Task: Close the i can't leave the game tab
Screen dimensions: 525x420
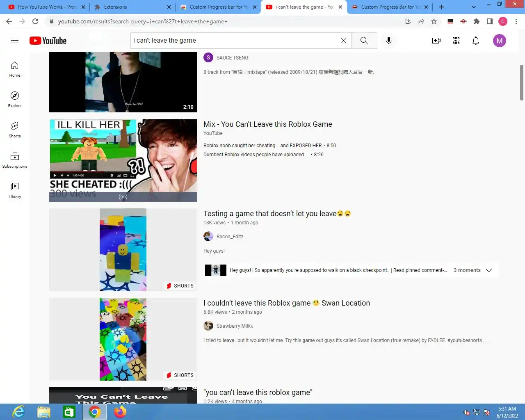Action: (x=340, y=7)
